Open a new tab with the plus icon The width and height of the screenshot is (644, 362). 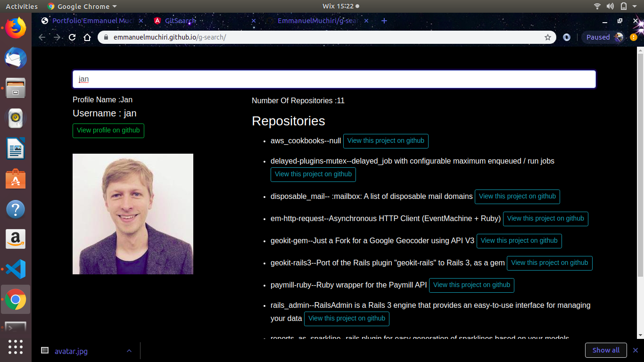point(384,21)
